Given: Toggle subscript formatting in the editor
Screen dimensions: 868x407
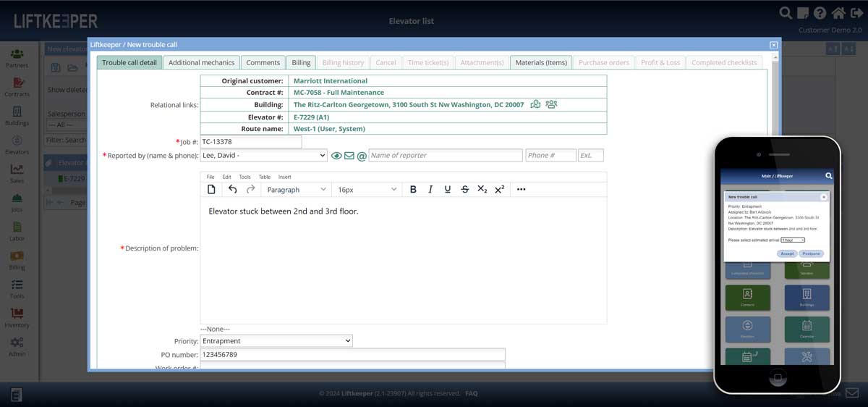Looking at the screenshot, I should [x=482, y=189].
